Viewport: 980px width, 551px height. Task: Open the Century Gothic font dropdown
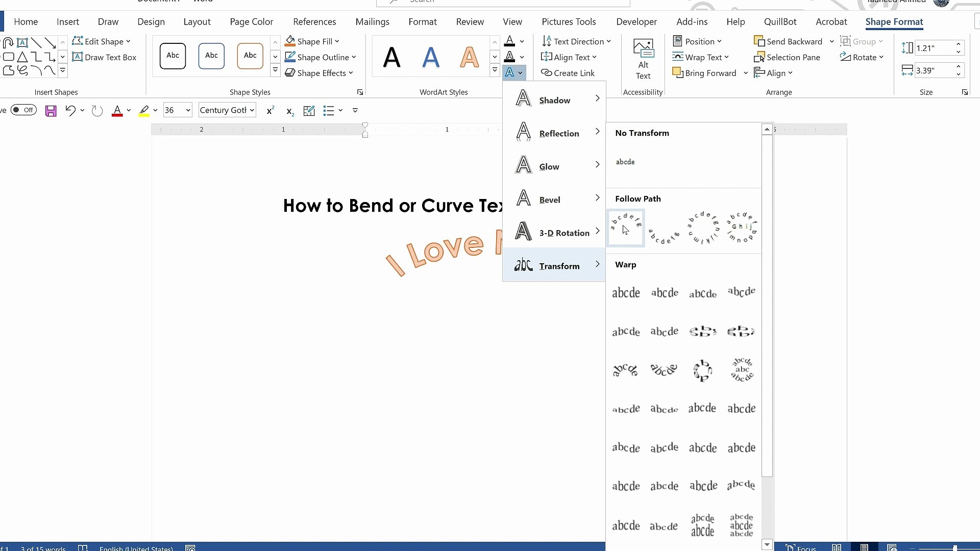pos(252,110)
